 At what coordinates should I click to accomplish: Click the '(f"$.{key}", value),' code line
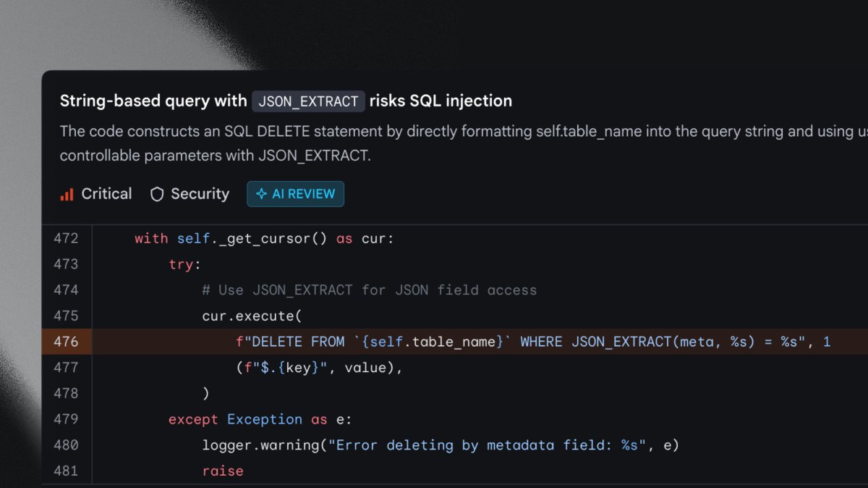[319, 367]
